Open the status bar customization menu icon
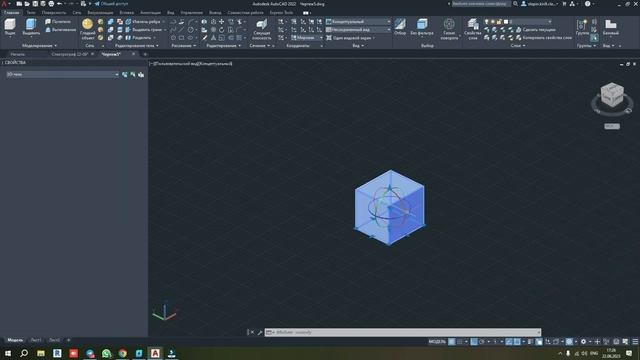Viewport: 640px width, 360px height. pyautogui.click(x=635, y=342)
